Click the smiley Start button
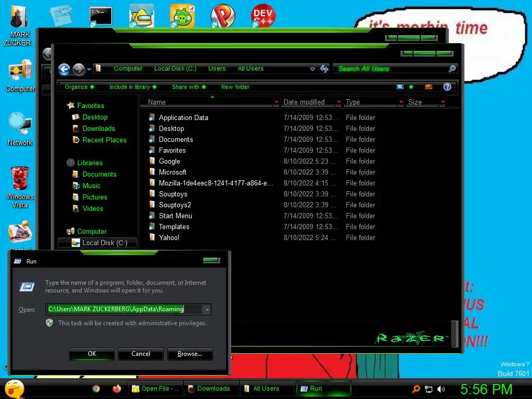532x399 pixels. point(15,389)
